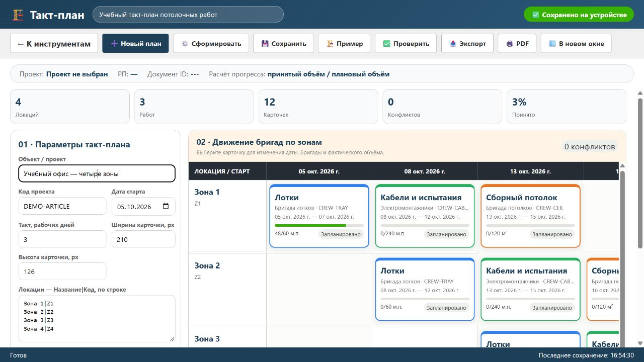Click the icon on the Пример button
This screenshot has width=644, height=362.
pos(330,44)
